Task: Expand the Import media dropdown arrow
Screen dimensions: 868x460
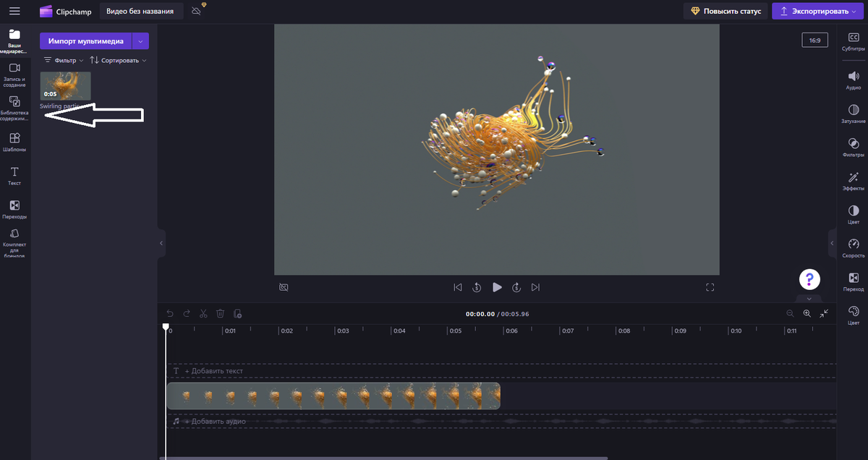Action: tap(141, 41)
